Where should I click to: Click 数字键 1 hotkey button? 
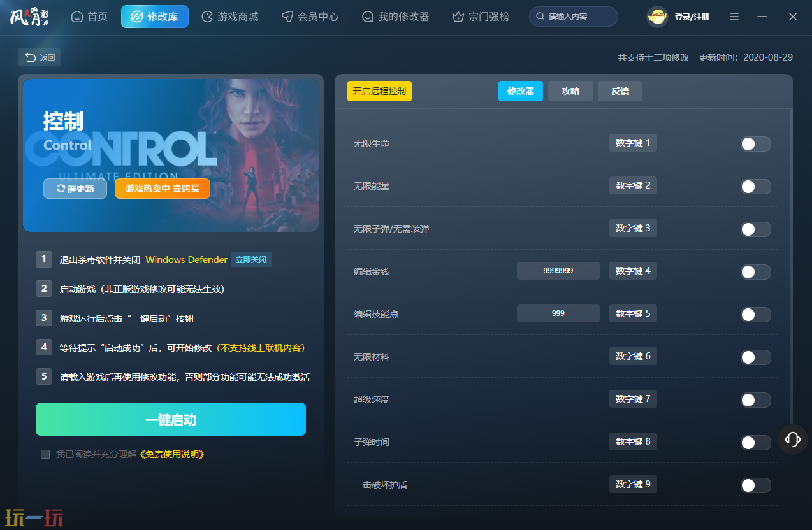click(633, 143)
